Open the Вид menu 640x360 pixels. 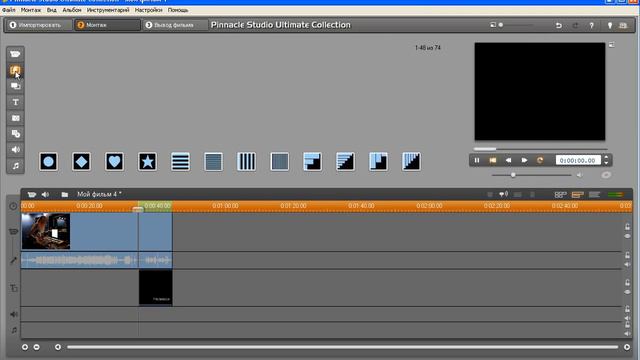51,10
